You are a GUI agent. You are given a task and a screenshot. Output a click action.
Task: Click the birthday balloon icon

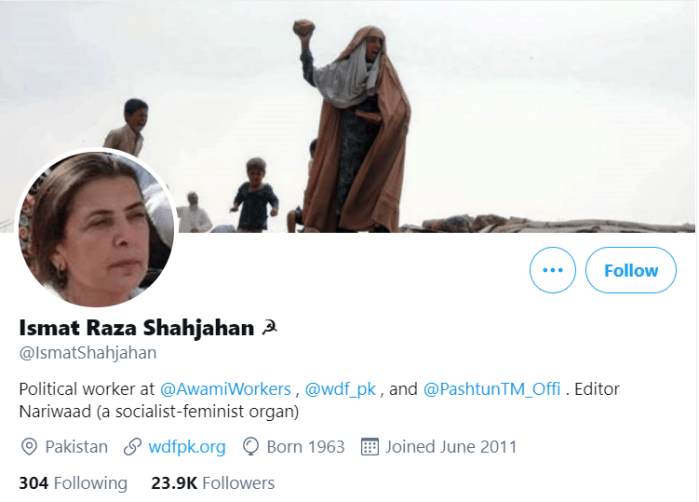pos(251,447)
